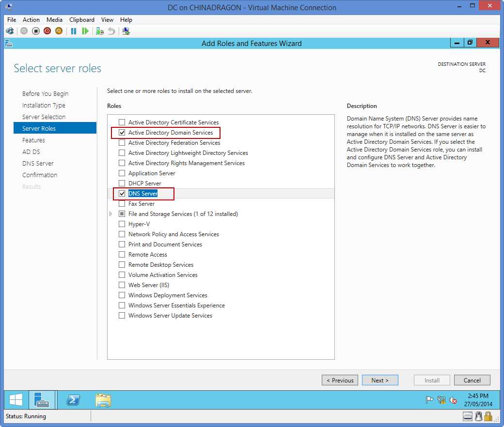Check Windows Server Update Services
504x427 pixels.
(122, 315)
